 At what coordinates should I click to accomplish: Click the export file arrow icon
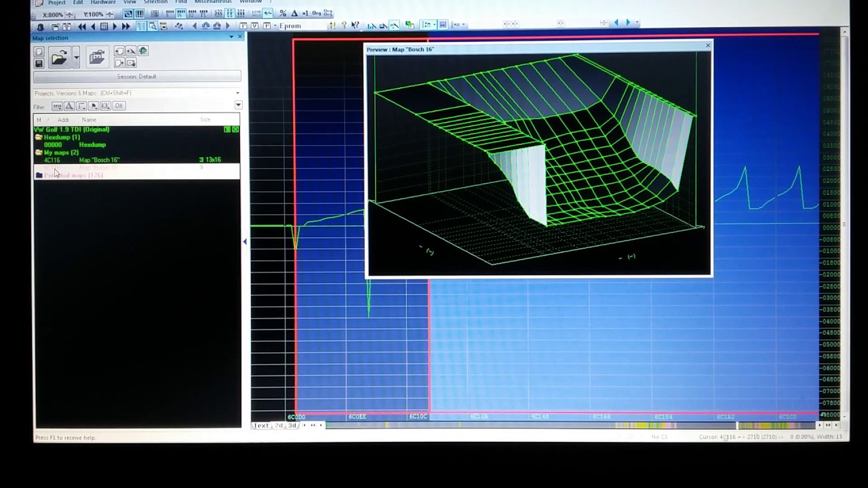point(119,63)
